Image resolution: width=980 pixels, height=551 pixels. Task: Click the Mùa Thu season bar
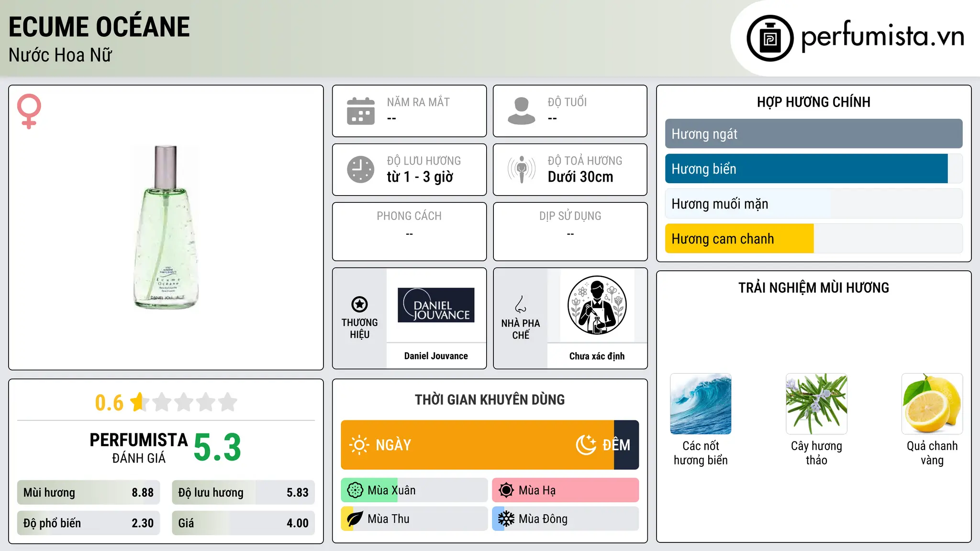click(x=414, y=519)
